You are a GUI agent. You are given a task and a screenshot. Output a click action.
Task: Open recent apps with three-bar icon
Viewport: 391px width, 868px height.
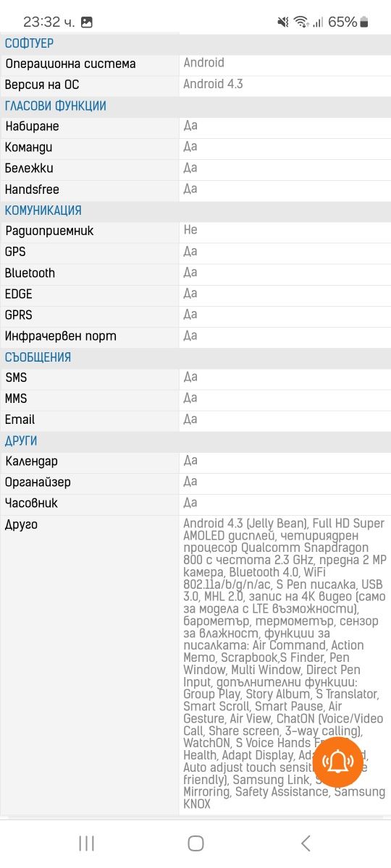click(86, 843)
